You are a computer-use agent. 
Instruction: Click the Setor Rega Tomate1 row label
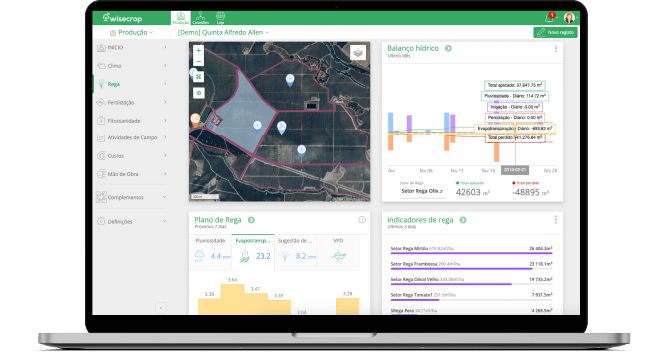(411, 295)
